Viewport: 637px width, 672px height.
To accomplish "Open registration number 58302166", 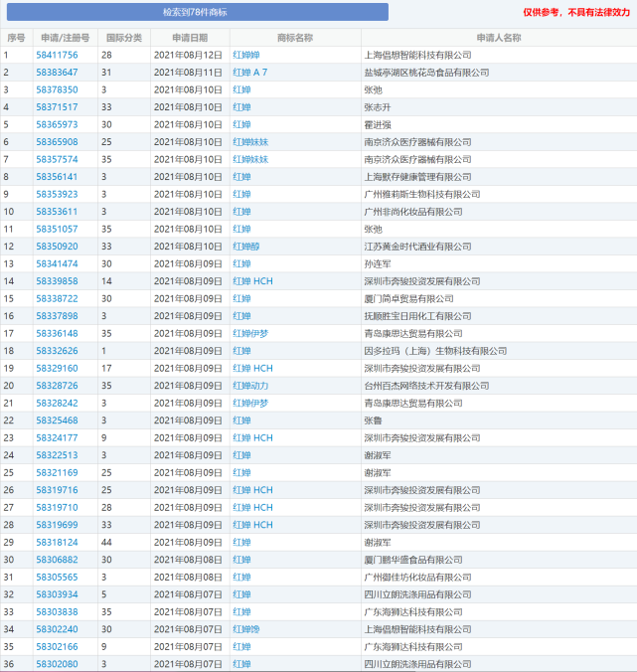I will click(x=57, y=647).
